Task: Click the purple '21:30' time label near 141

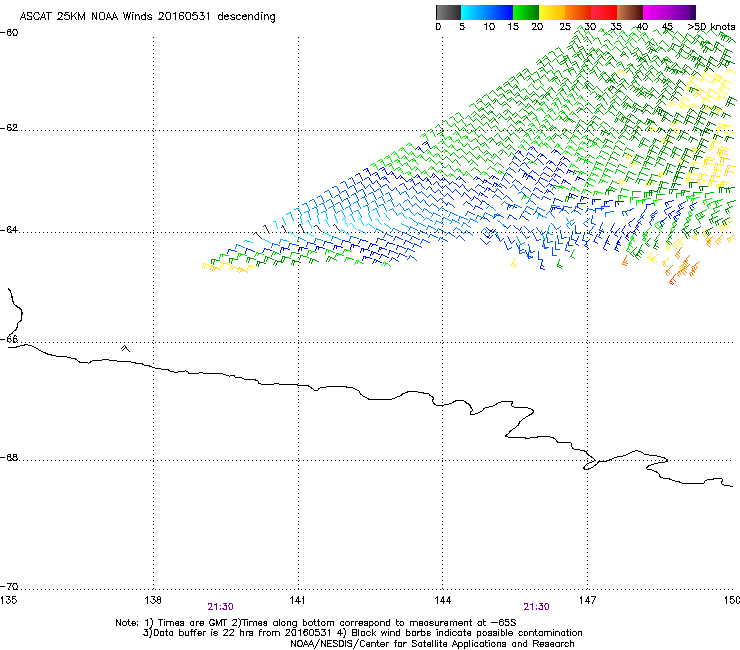Action: point(220,607)
